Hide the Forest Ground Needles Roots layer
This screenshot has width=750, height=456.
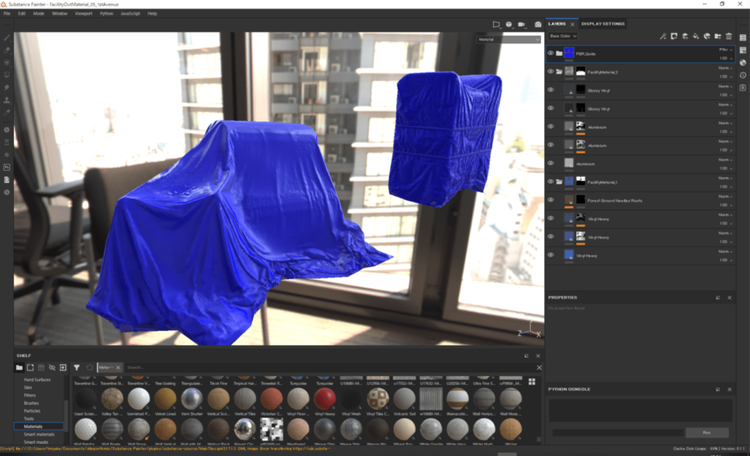(551, 200)
